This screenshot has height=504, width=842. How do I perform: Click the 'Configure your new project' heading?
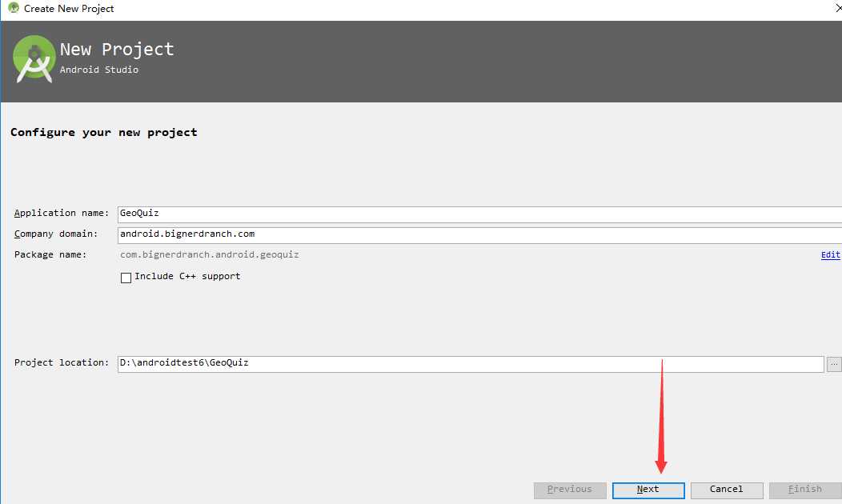pyautogui.click(x=103, y=133)
